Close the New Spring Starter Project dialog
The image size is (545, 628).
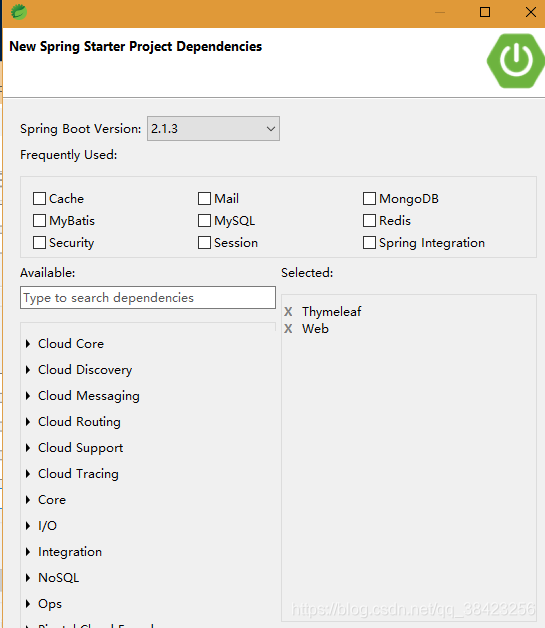click(531, 12)
